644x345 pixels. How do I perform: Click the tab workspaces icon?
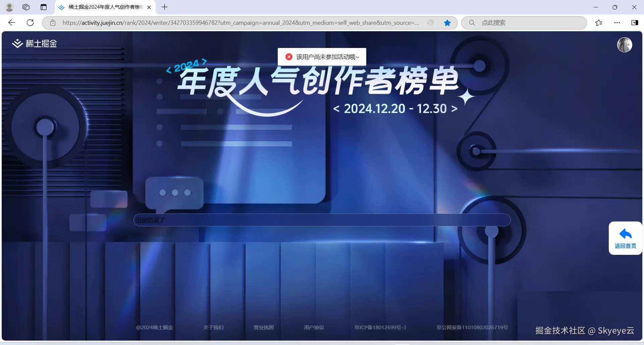point(26,7)
